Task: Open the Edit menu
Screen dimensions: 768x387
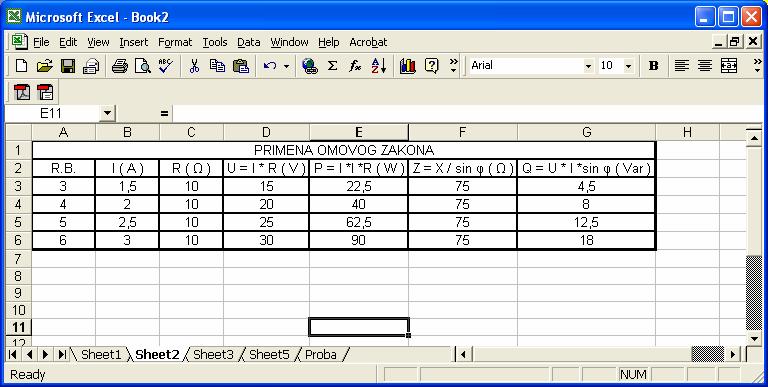Action: pos(68,42)
